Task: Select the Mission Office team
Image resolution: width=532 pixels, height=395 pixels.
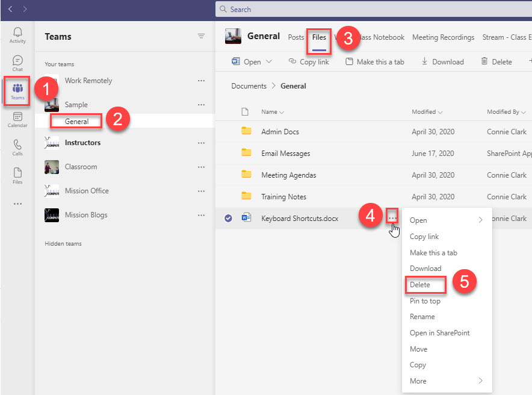Action: pos(87,191)
